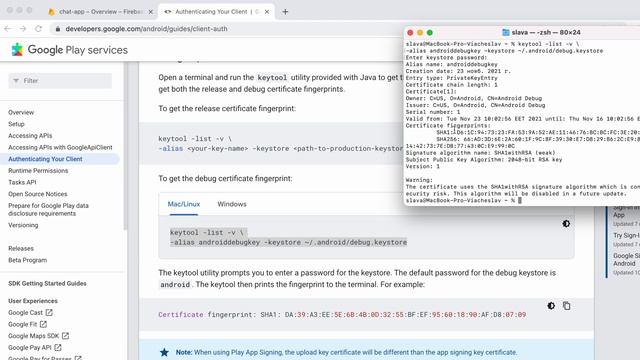Click the User Experiences sidebar heading

click(x=33, y=301)
